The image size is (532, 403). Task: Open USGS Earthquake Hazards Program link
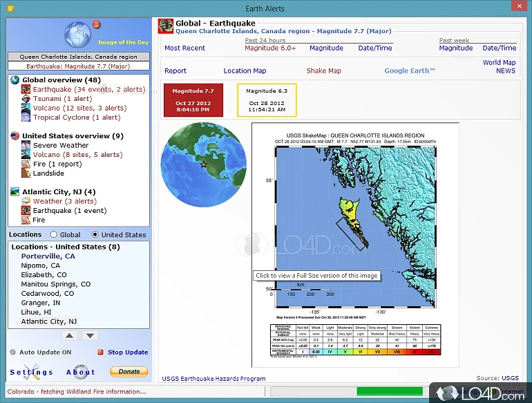pos(213,379)
